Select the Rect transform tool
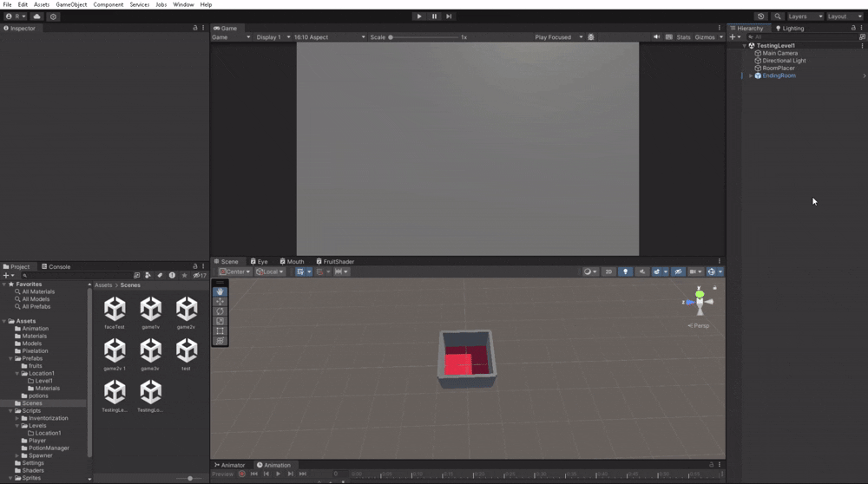 pyautogui.click(x=220, y=330)
